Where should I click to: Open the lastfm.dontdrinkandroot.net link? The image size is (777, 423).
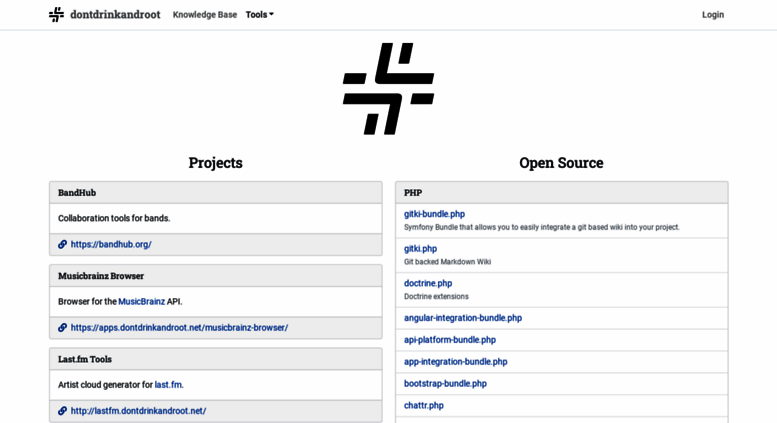click(x=138, y=411)
